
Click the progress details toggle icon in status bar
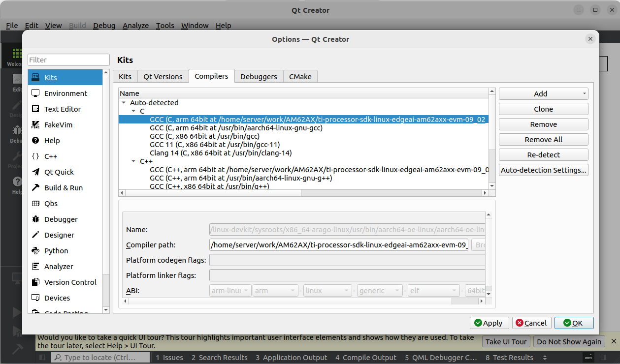click(x=588, y=358)
